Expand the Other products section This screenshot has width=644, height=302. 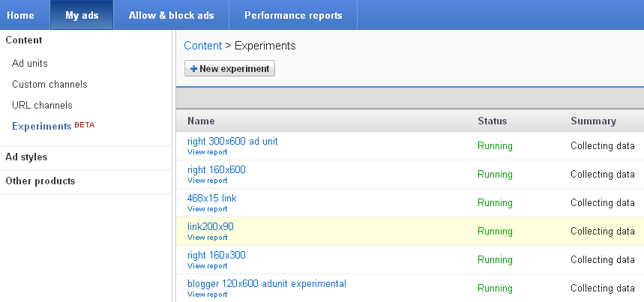pos(40,181)
